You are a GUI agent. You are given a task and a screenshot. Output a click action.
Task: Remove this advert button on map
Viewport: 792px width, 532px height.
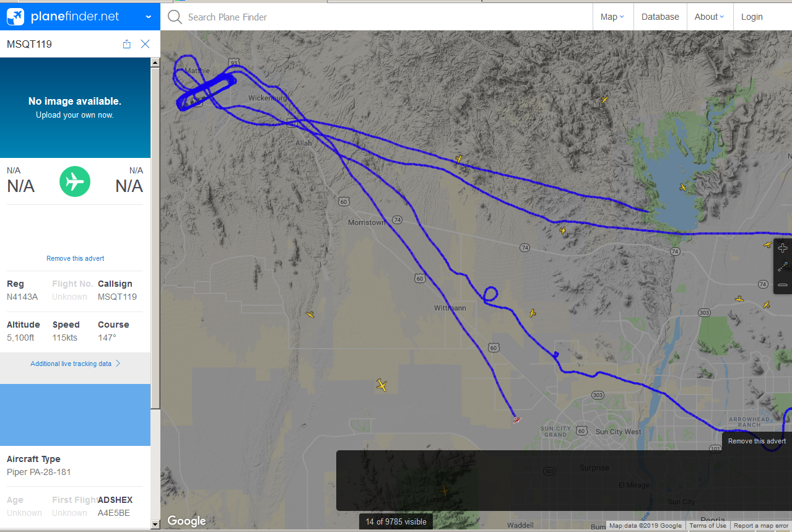pyautogui.click(x=757, y=441)
